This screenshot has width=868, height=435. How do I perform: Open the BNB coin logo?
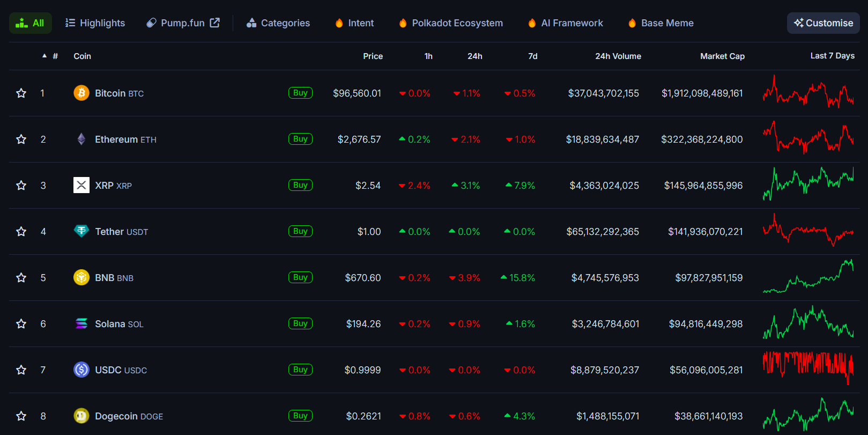81,278
